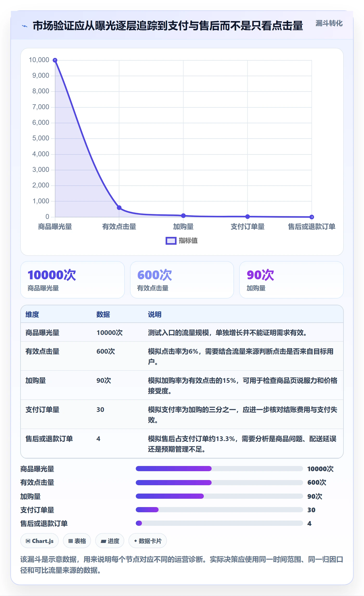This screenshot has width=364, height=596.
Task: Click the 有效点击量 data point on the chart
Action: pos(119,208)
